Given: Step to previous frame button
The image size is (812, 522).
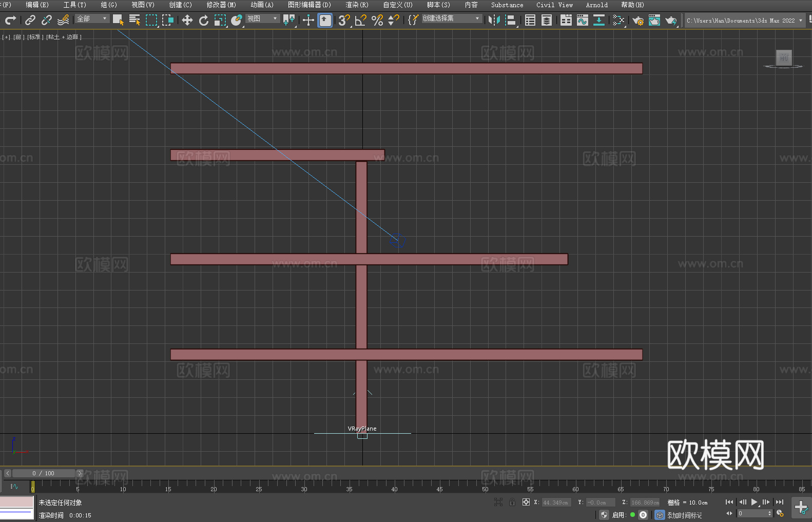Looking at the screenshot, I should click(743, 502).
